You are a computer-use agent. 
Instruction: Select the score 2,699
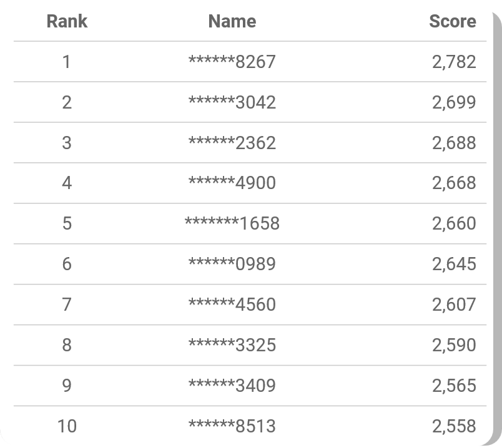click(x=453, y=102)
